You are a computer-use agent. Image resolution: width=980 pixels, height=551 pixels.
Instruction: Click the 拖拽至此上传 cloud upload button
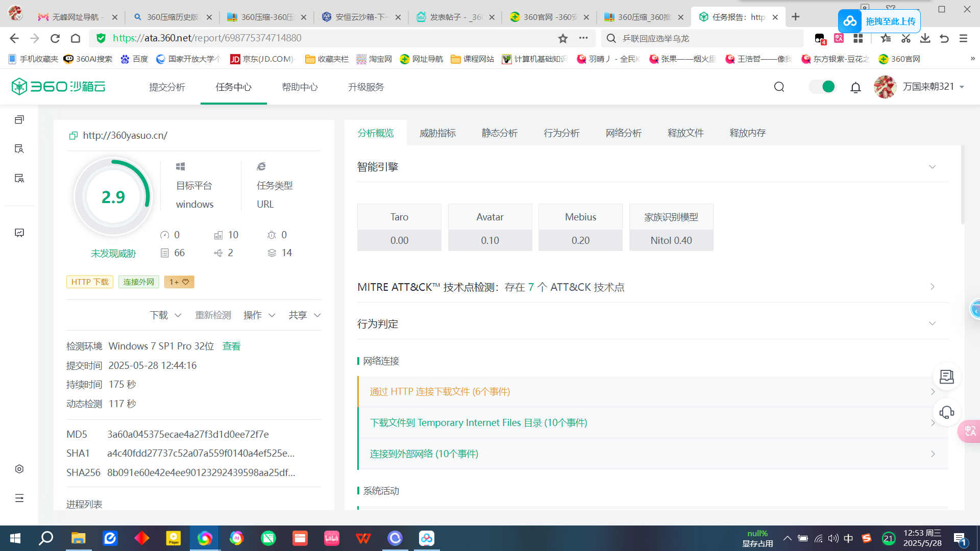tap(879, 21)
